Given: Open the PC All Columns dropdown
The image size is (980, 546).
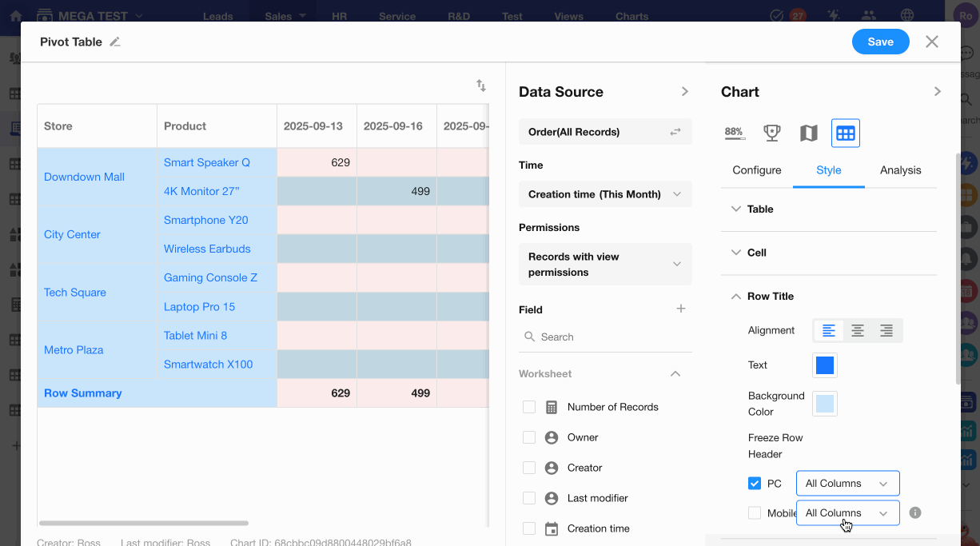Looking at the screenshot, I should pyautogui.click(x=847, y=483).
